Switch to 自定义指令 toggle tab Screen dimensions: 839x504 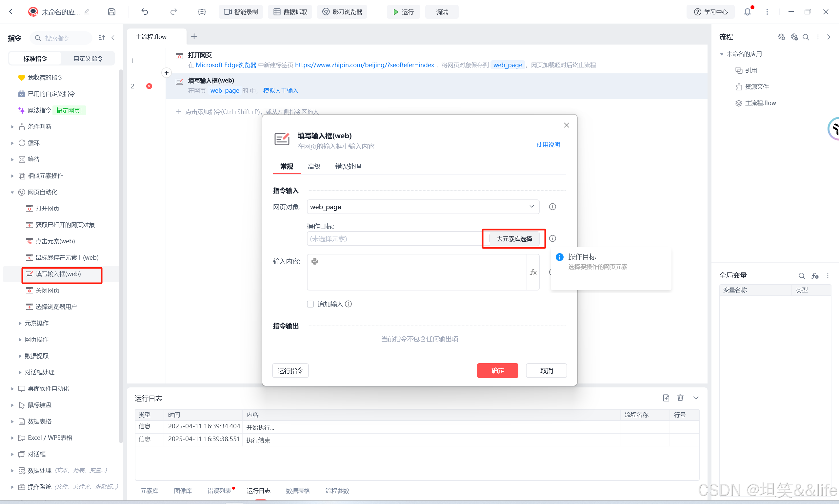point(88,58)
